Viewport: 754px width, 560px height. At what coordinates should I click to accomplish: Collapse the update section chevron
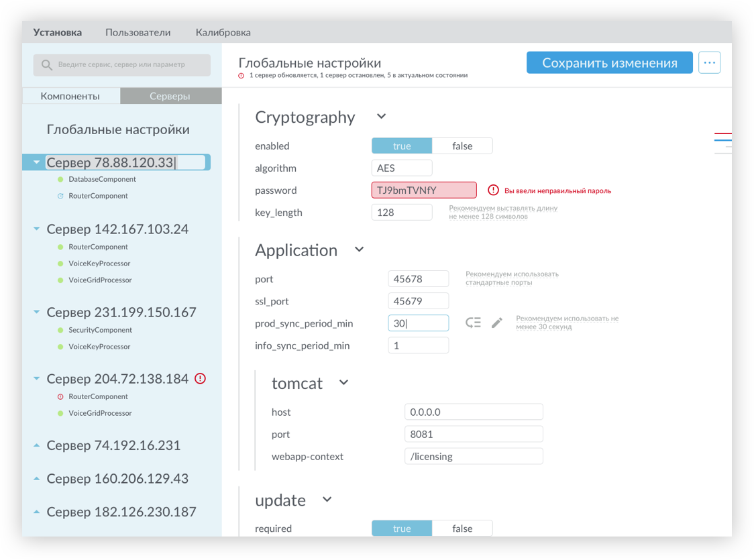(x=327, y=500)
